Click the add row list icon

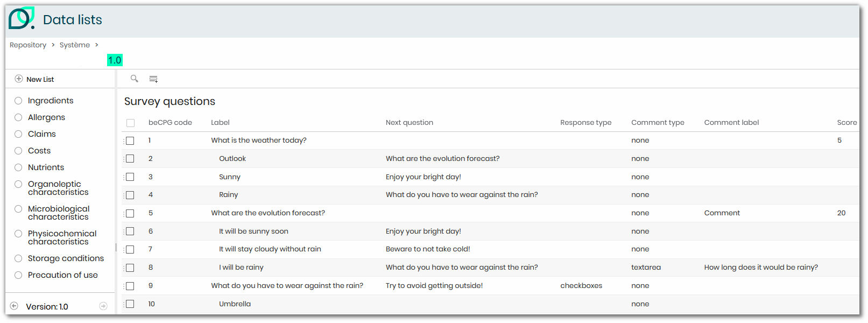coord(153,79)
